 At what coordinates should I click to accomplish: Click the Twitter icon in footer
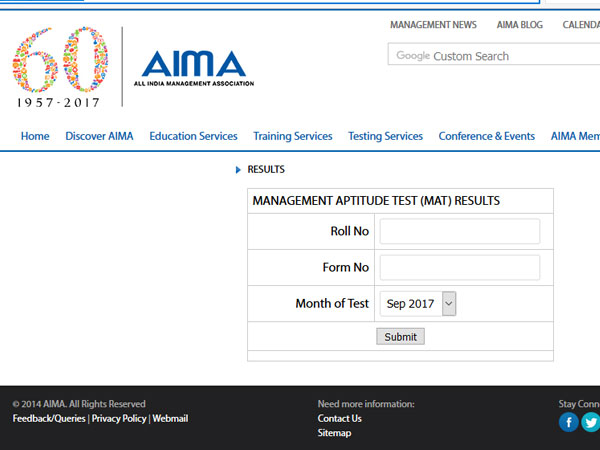(590, 422)
